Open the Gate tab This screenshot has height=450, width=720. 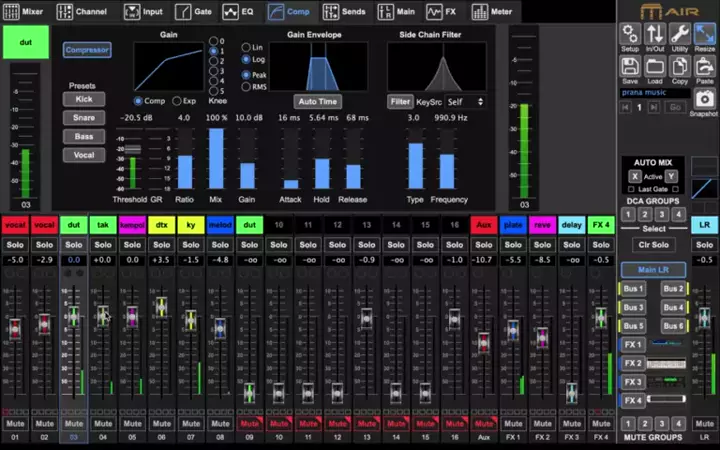196,12
